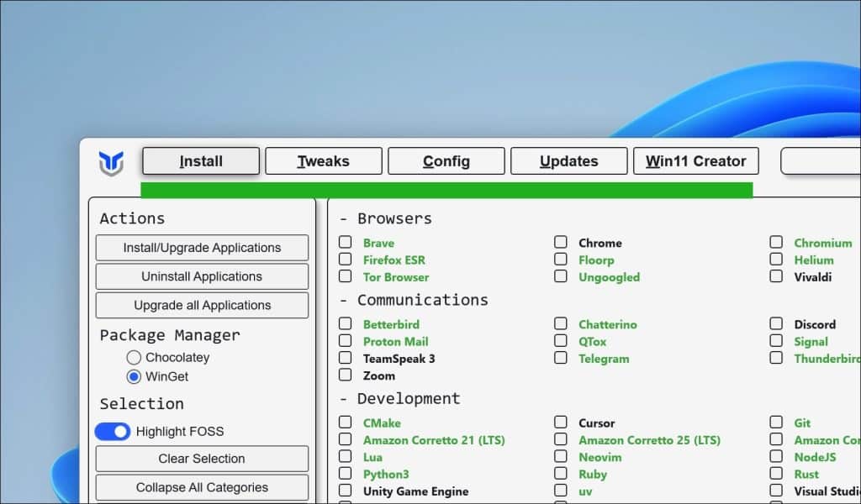Go to the Updates tab
This screenshot has width=861, height=504.
tap(569, 161)
